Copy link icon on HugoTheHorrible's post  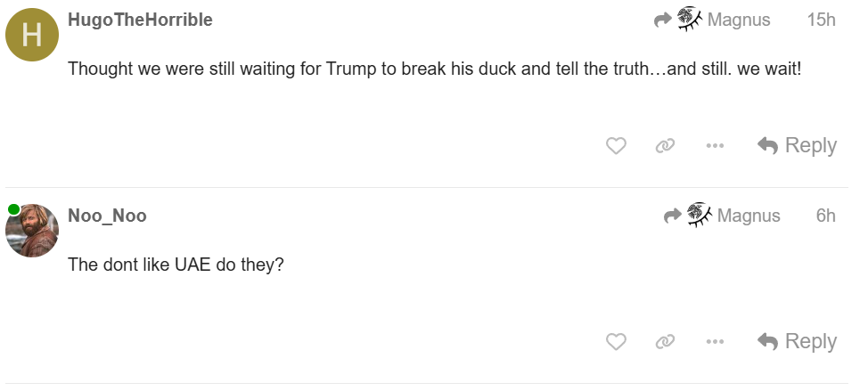665,145
